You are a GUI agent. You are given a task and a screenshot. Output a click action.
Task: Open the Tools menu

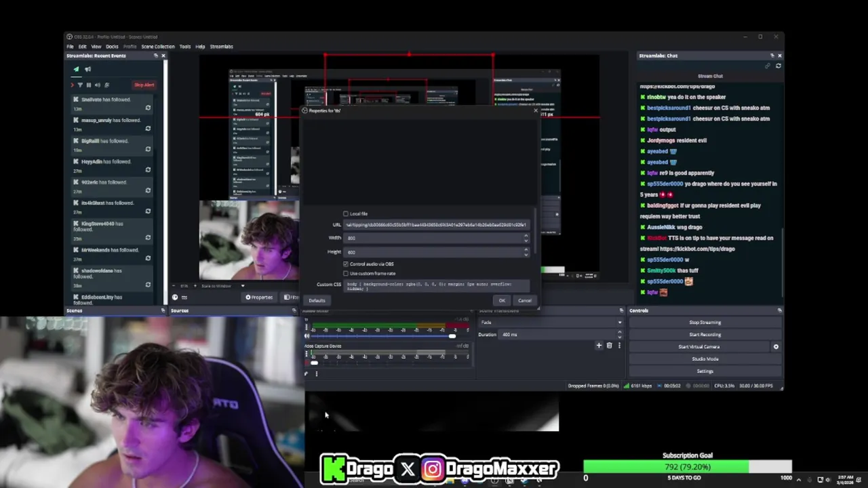click(x=185, y=47)
